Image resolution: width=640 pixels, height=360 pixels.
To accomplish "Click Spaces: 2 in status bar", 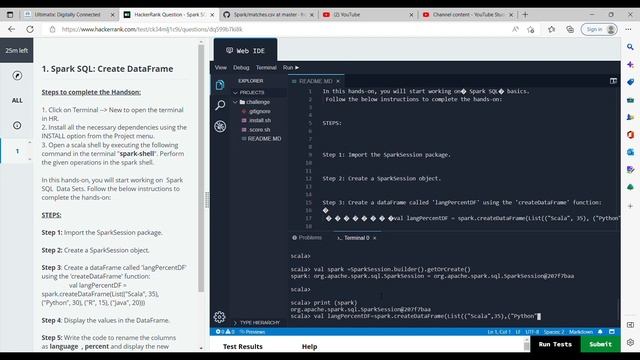I will click(553, 332).
